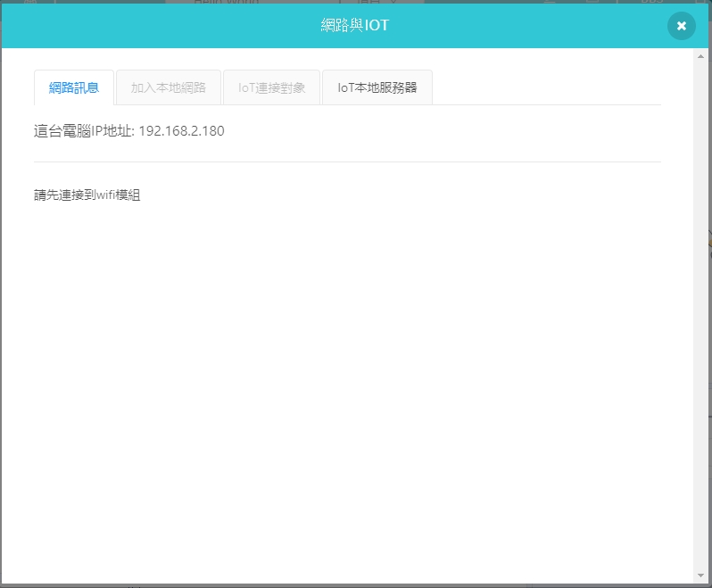Click the header area left of the close button
712x588 pixels.
[x=616, y=26]
